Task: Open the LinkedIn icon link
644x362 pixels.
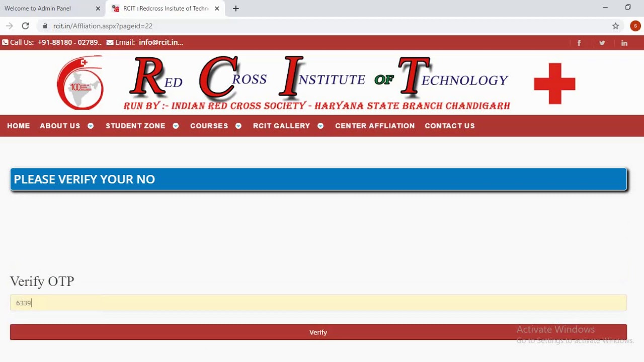Action: coord(624,43)
